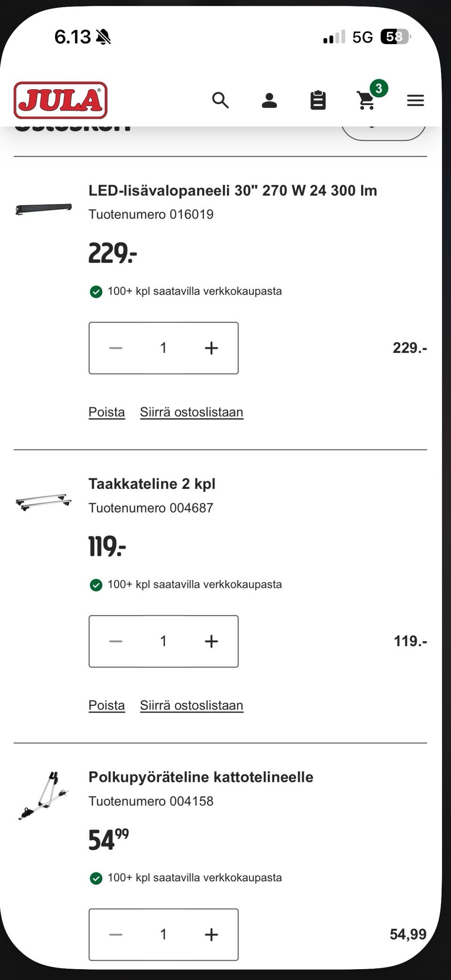Viewport: 451px width, 980px height.
Task: Edit quantity field of Polkupyöräteline
Action: (163, 935)
